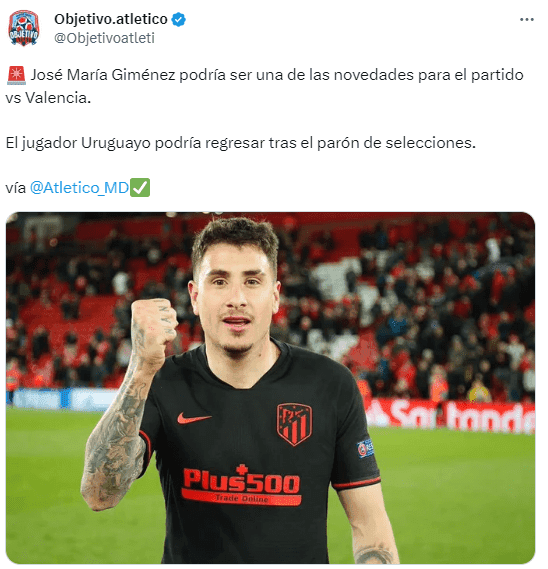Open the Objetivo.atletico display name
The image size is (548, 569).
[x=111, y=19]
